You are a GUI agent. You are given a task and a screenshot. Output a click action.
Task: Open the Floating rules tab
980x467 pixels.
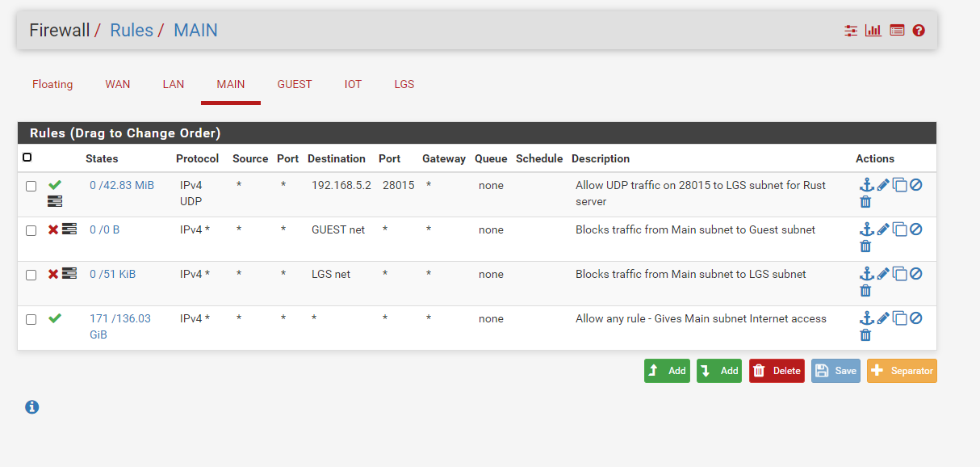[52, 84]
